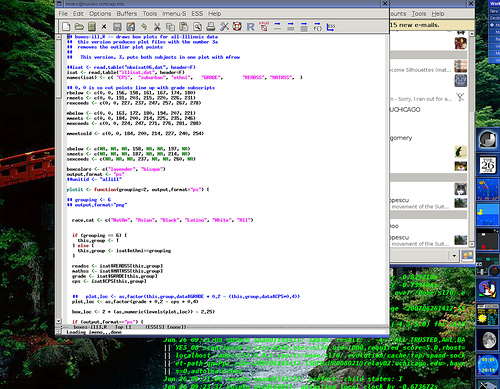This screenshot has width=500, height=389.
Task: Open the Imenu-S menu
Action: coord(174,14)
